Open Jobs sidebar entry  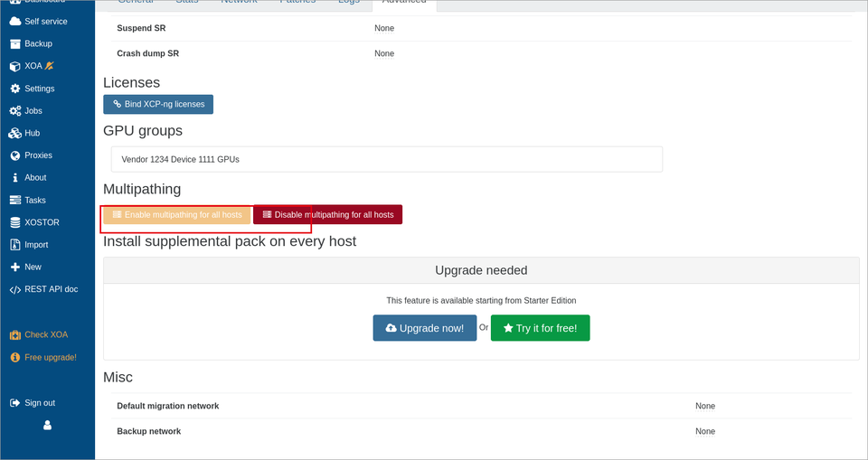click(x=33, y=111)
